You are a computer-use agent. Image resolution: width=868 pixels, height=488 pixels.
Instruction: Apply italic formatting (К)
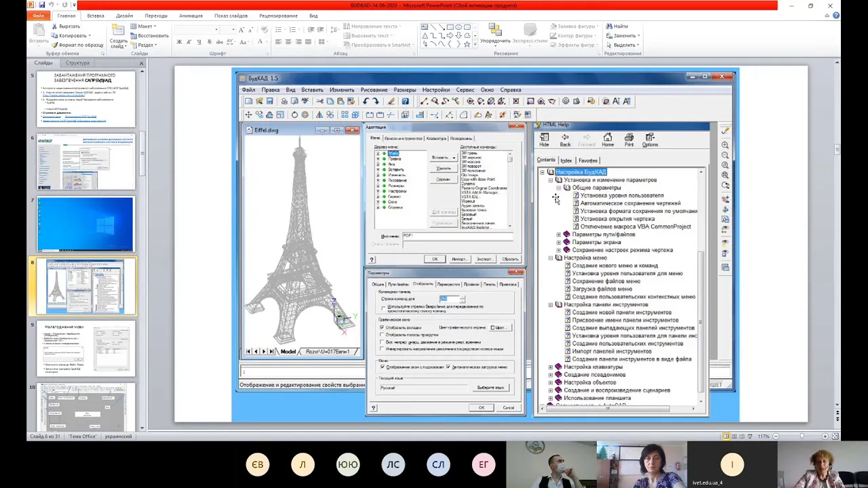189,42
